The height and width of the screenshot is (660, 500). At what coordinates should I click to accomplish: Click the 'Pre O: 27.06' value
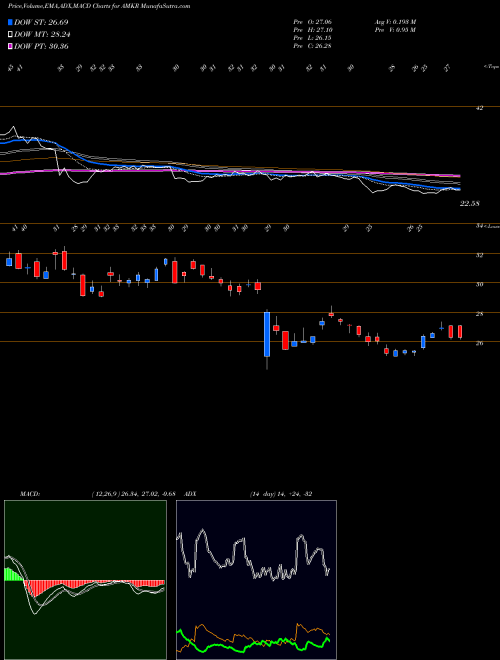pyautogui.click(x=313, y=22)
